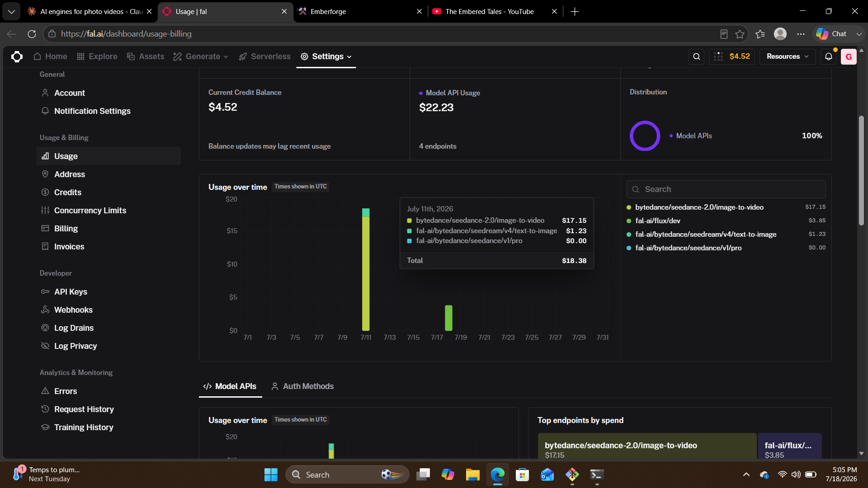Click the page vertical scrollbar
The height and width of the screenshot is (488, 868).
[861, 172]
